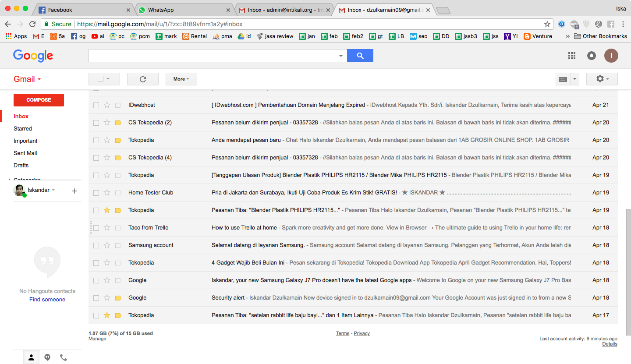Open Iskandar Hangouts status dropdown
This screenshot has width=631, height=364.
click(x=53, y=190)
